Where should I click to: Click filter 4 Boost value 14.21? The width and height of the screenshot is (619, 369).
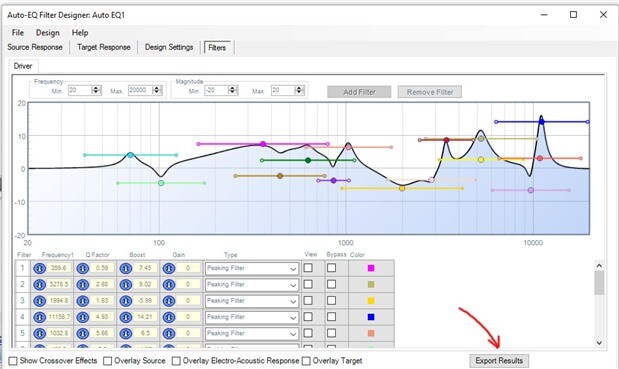click(145, 317)
